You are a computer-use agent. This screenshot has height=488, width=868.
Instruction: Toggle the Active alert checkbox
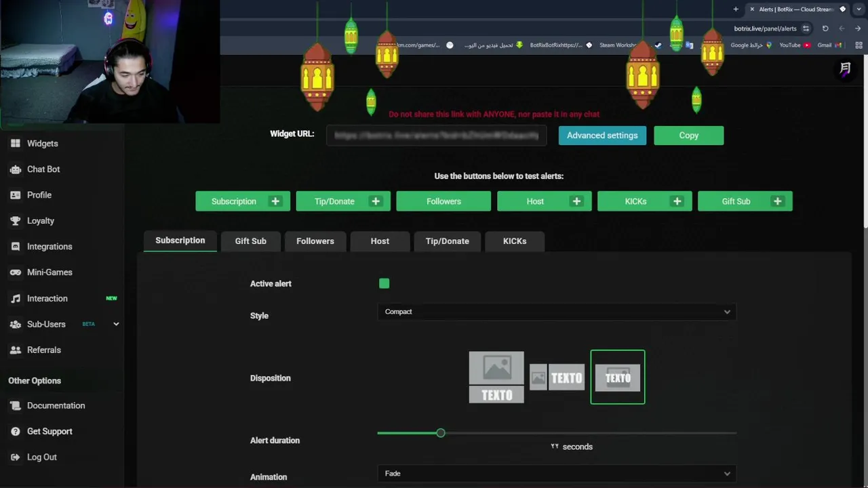pyautogui.click(x=384, y=283)
